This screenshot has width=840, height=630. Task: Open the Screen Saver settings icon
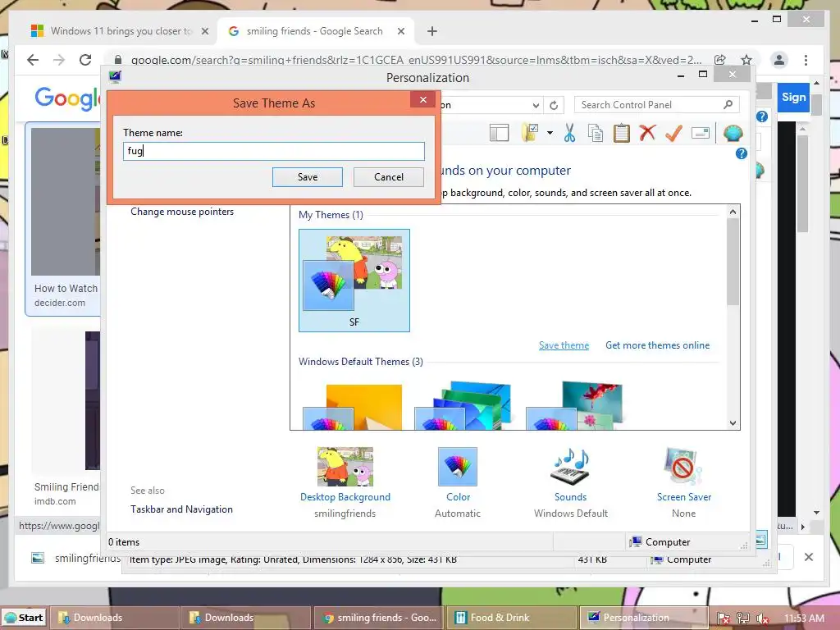tap(683, 467)
